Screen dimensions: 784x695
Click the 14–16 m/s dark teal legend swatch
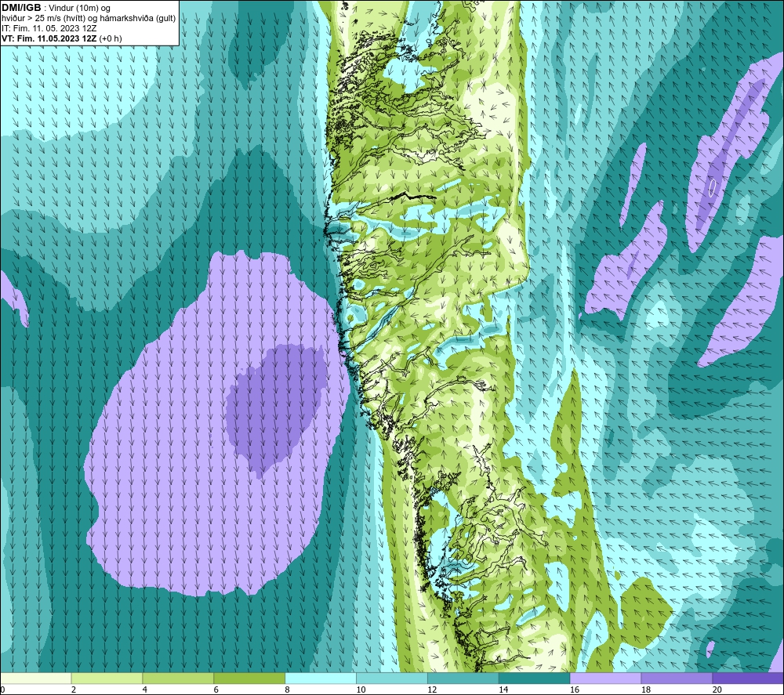(x=535, y=678)
